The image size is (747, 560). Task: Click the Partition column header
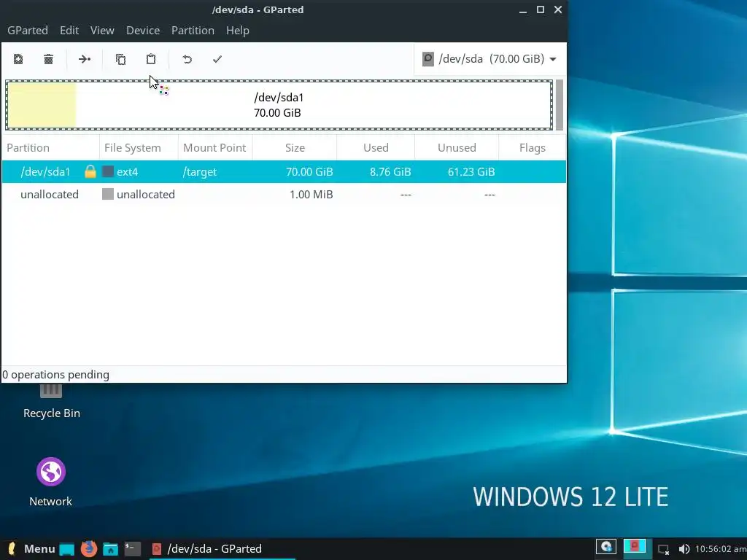click(50, 147)
